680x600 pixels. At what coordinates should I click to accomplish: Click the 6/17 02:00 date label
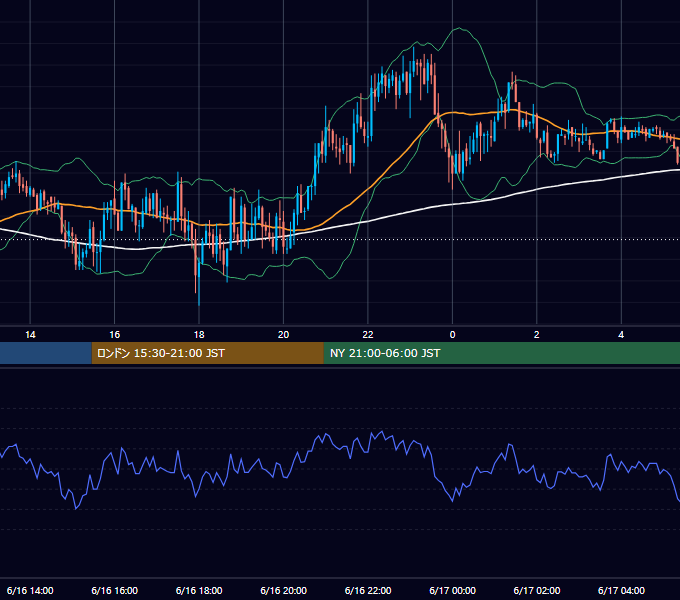(x=537, y=590)
